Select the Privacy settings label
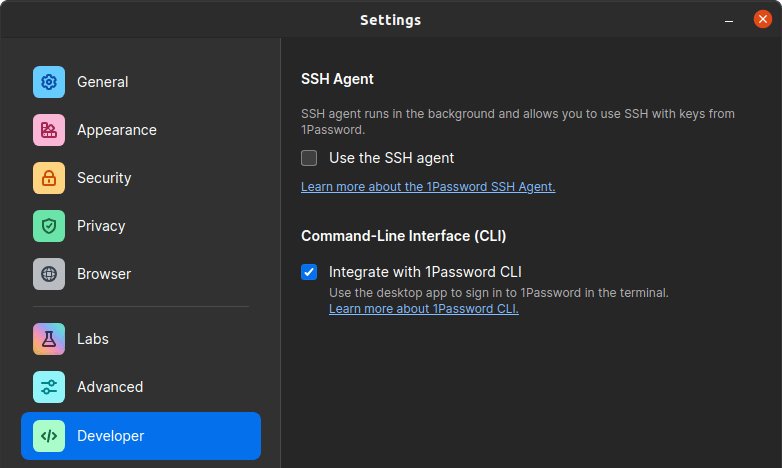782x468 pixels. coord(101,226)
